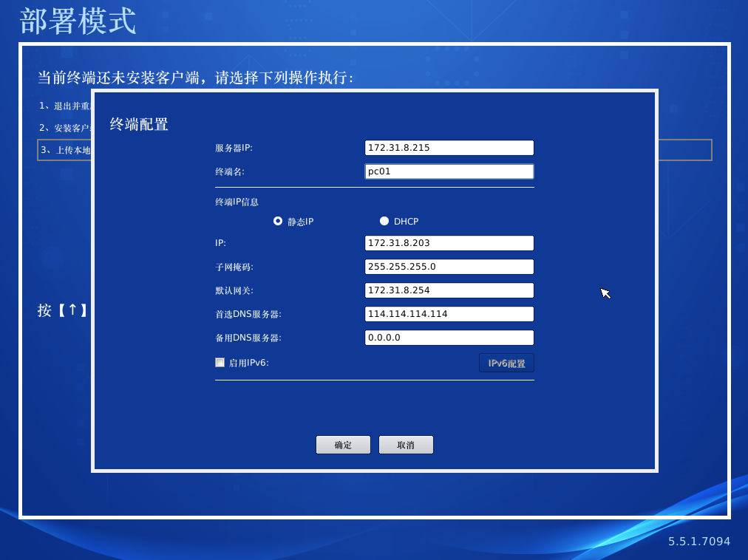748x560 pixels.
Task: Focus the 终端名 field containing pc01
Action: point(449,171)
